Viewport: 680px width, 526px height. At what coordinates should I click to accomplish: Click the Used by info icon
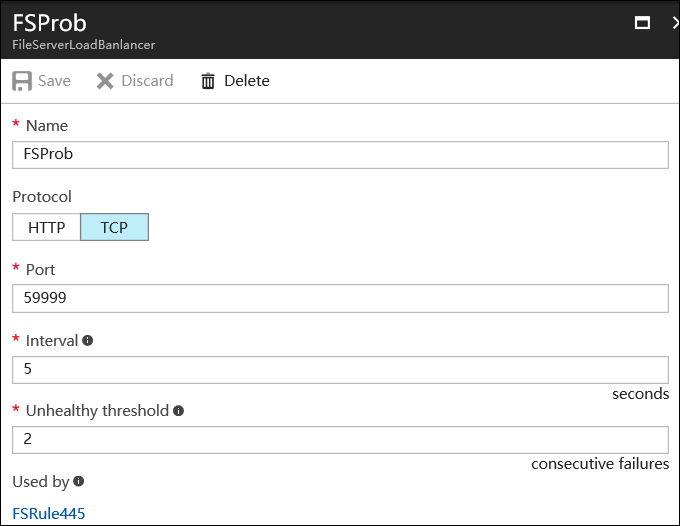click(x=79, y=482)
